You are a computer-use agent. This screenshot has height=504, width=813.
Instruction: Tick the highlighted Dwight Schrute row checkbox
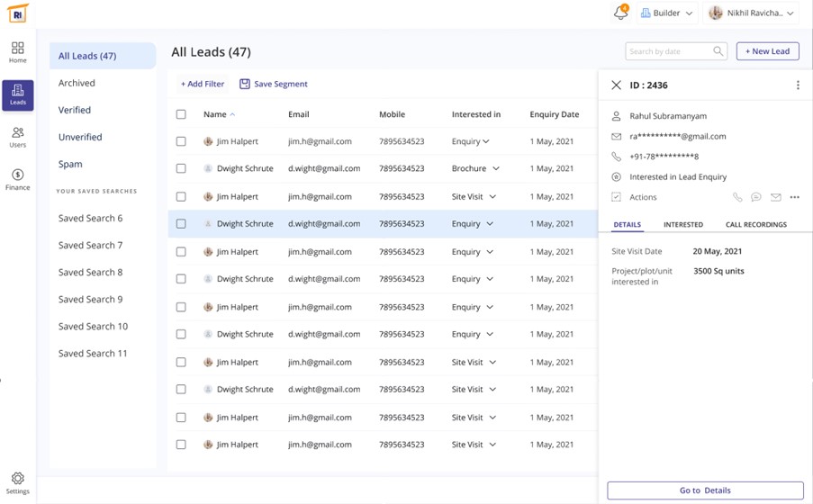click(x=181, y=223)
